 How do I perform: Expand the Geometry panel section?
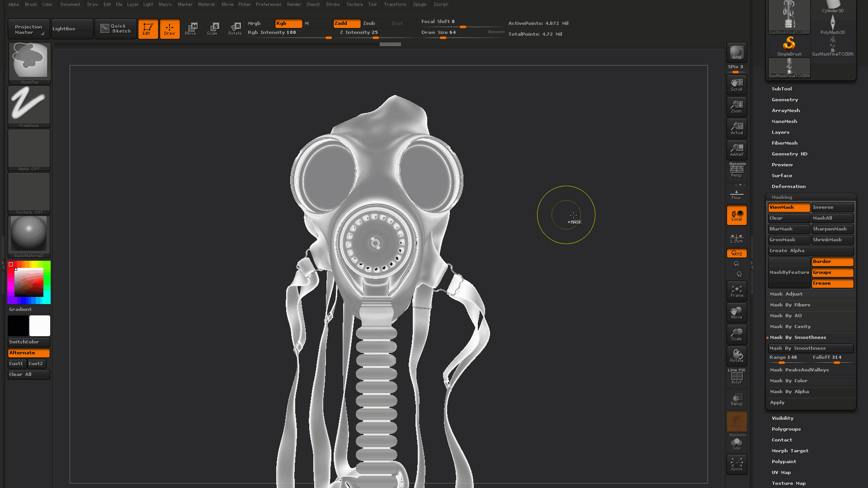point(784,99)
